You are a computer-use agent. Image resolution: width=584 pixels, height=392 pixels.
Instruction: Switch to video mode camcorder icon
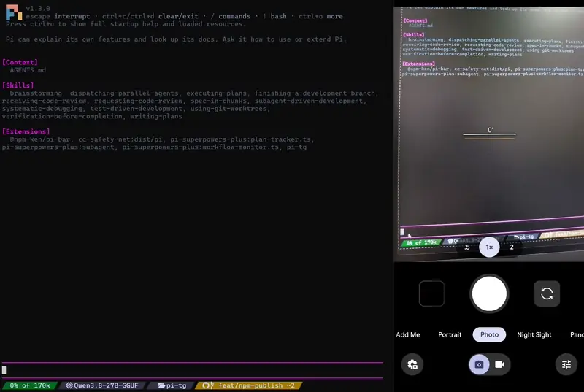point(499,364)
